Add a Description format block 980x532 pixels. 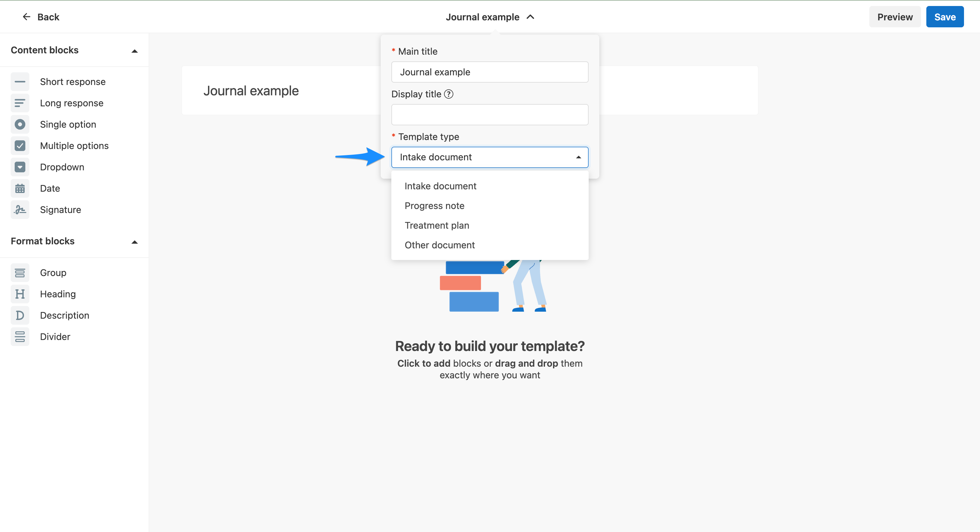tap(65, 315)
